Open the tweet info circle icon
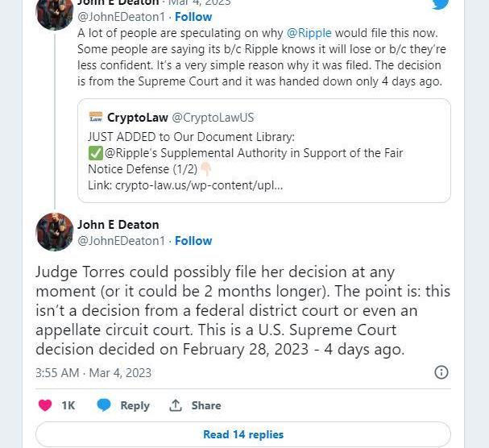Viewport: 489px width, 448px height. (x=441, y=372)
